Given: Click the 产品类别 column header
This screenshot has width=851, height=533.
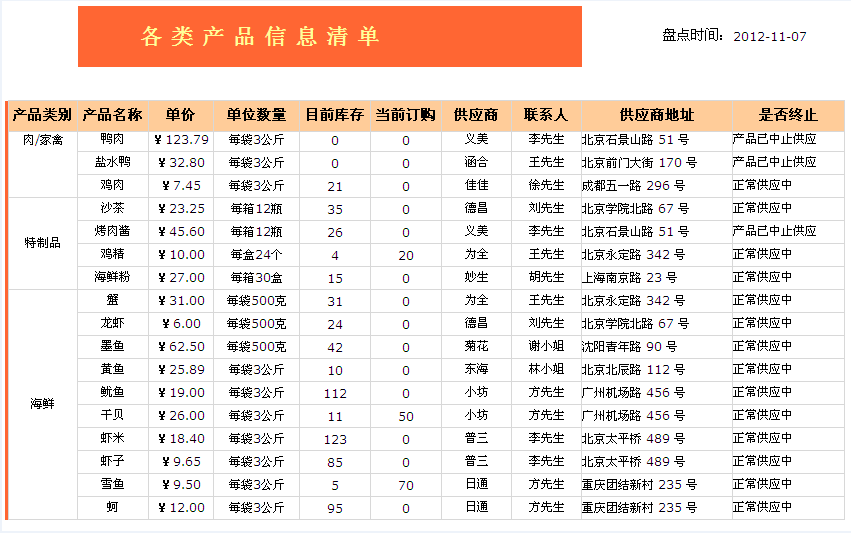Looking at the screenshot, I should pyautogui.click(x=42, y=115).
